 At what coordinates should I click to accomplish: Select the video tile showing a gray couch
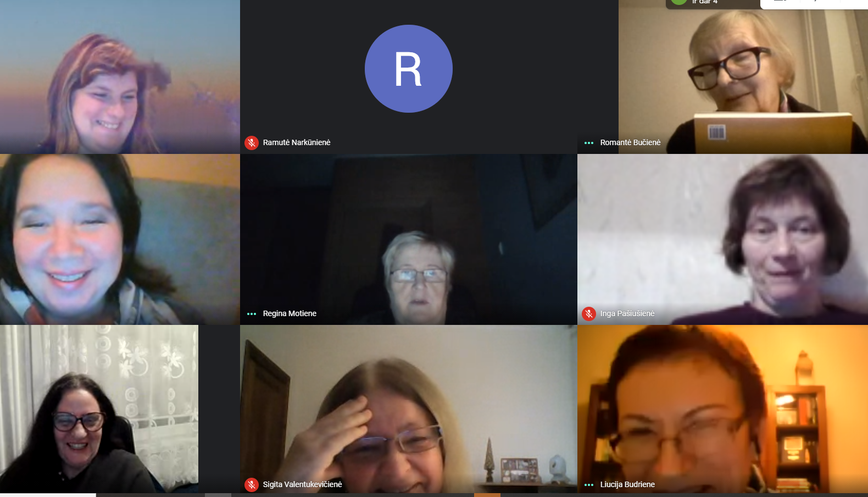click(120, 239)
